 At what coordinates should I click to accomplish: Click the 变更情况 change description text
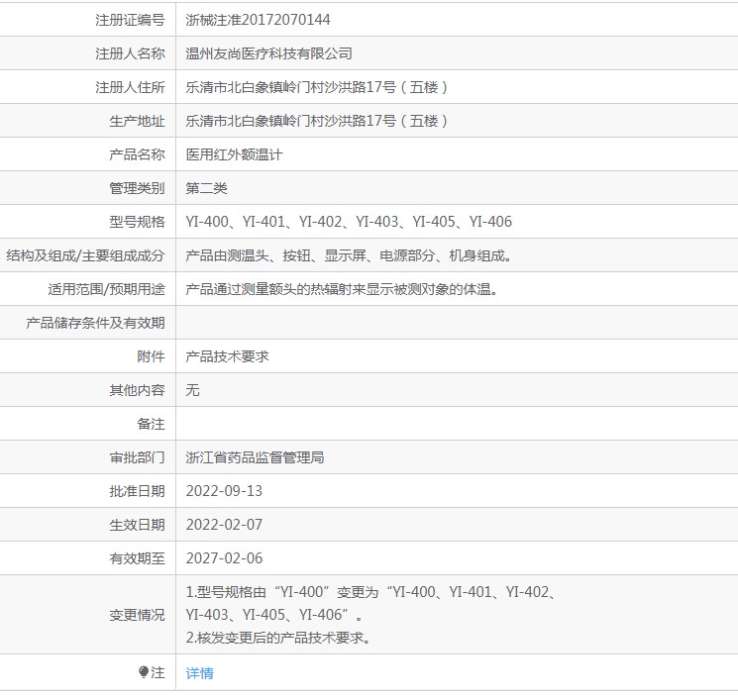click(370, 615)
